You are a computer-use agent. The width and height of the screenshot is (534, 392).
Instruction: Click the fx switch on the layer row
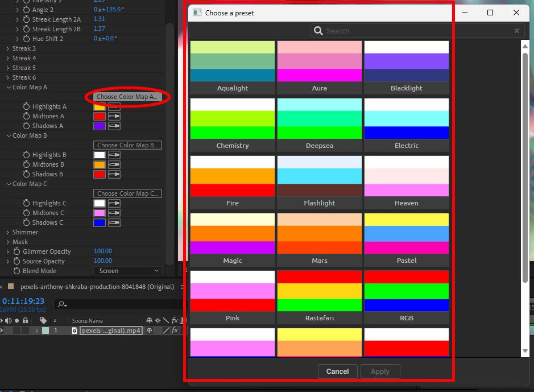175,331
